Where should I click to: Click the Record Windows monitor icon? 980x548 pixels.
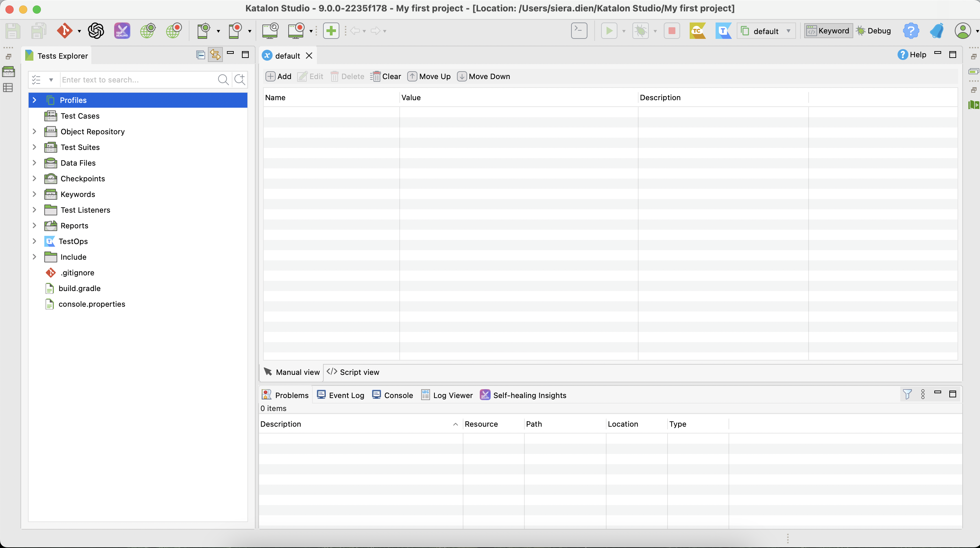(x=296, y=31)
